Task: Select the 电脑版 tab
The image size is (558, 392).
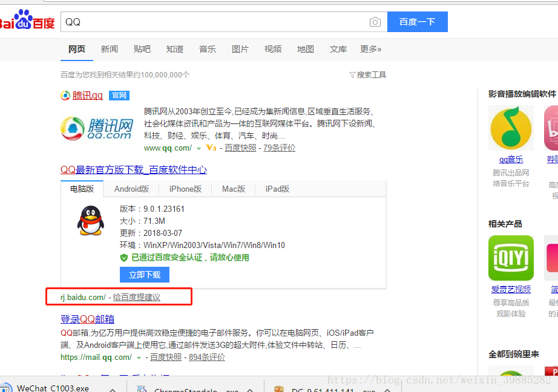Action: tap(82, 189)
